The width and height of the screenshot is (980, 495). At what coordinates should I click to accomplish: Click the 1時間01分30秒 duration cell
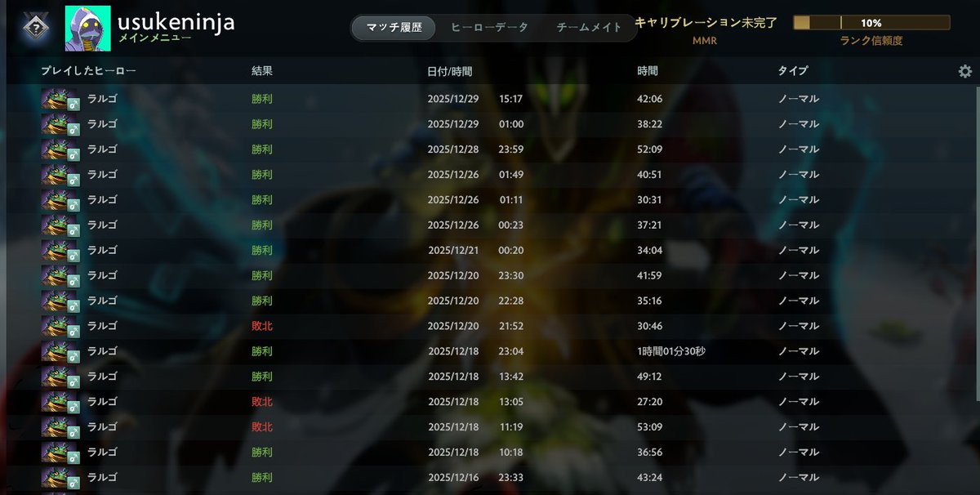671,351
